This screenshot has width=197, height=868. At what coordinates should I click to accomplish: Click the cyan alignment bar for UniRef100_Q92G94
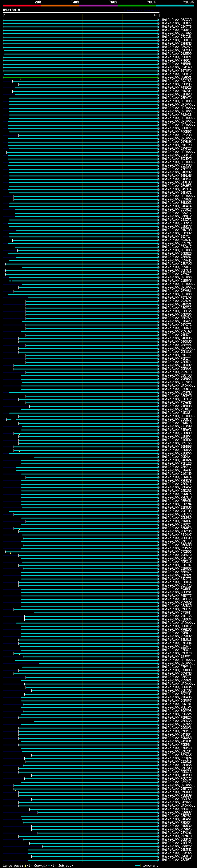tap(93, 301)
